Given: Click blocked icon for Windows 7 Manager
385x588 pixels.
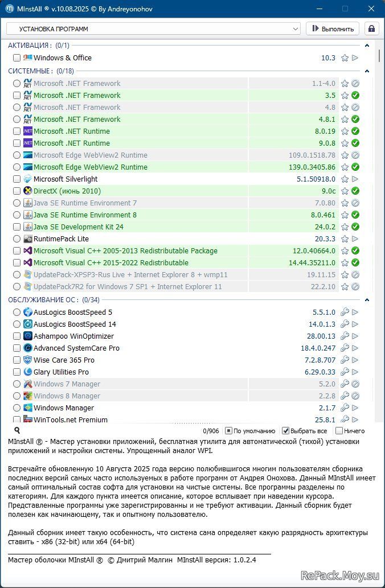Looking at the screenshot, I should 355,384.
